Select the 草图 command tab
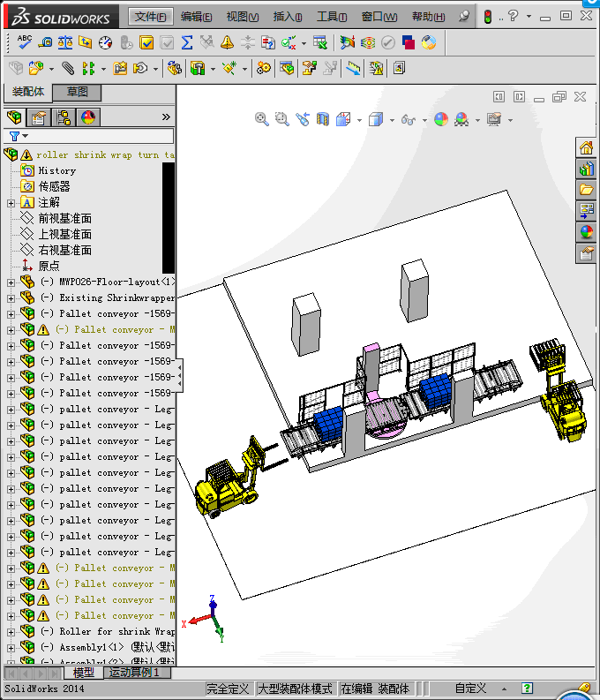Image resolution: width=600 pixels, height=700 pixels. click(77, 92)
